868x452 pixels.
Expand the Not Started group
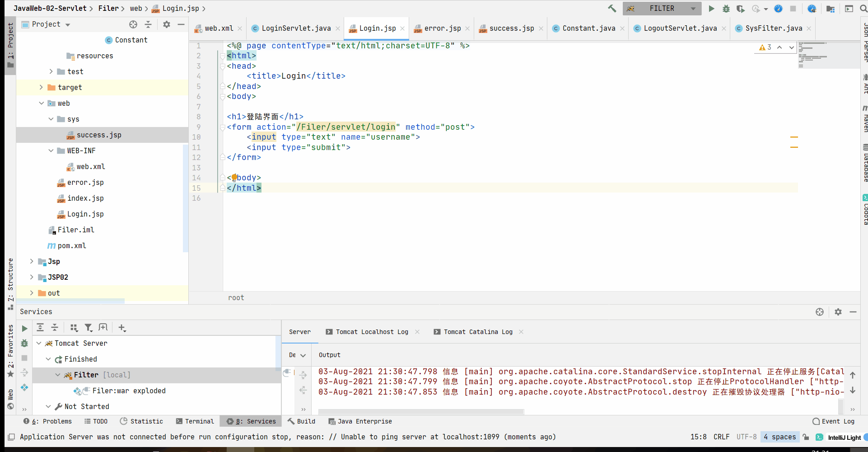pyautogui.click(x=49, y=406)
